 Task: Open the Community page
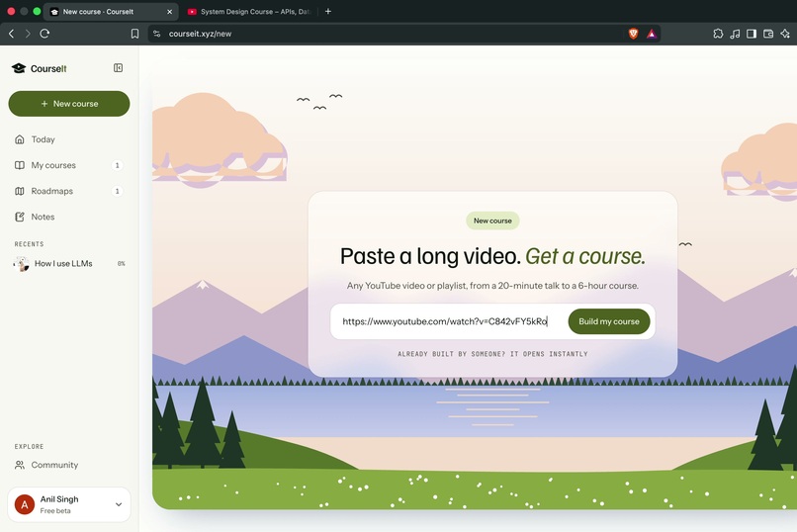[69, 465]
